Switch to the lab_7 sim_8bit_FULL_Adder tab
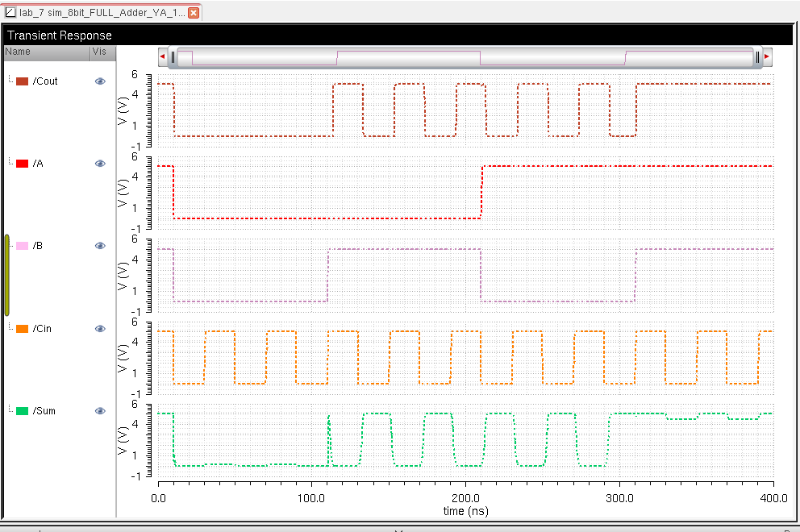Screen dimensions: 800x532 tap(102, 13)
